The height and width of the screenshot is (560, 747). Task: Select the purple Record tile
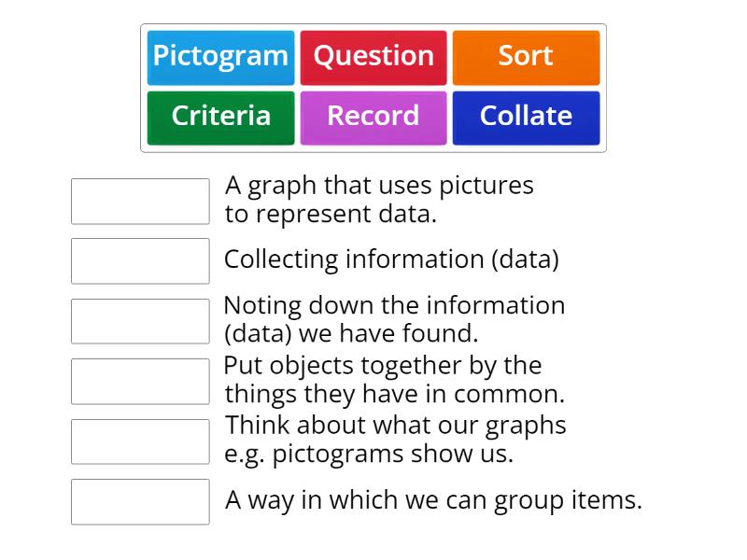coord(373,117)
